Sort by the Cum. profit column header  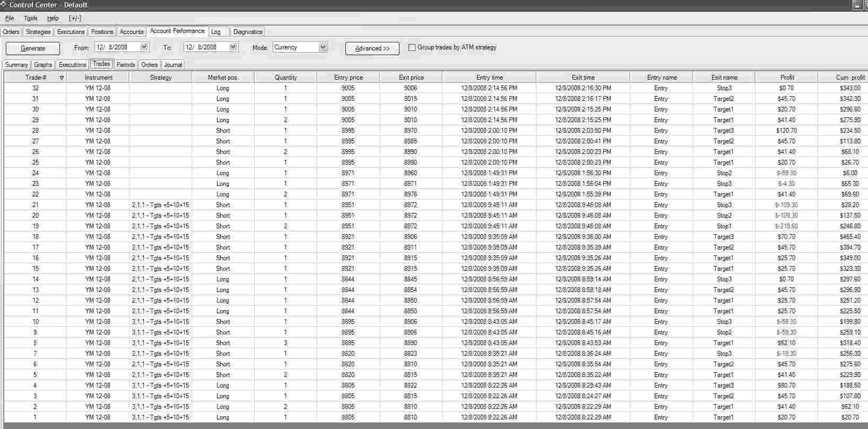click(844, 78)
